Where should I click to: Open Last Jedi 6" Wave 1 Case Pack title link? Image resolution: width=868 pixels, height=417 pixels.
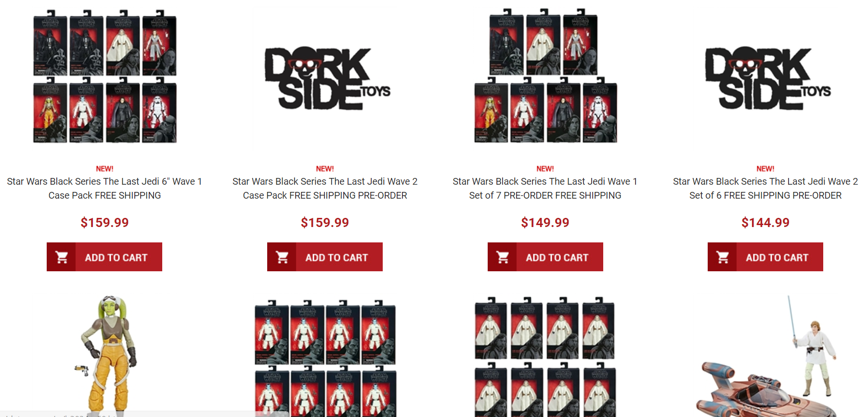point(104,188)
